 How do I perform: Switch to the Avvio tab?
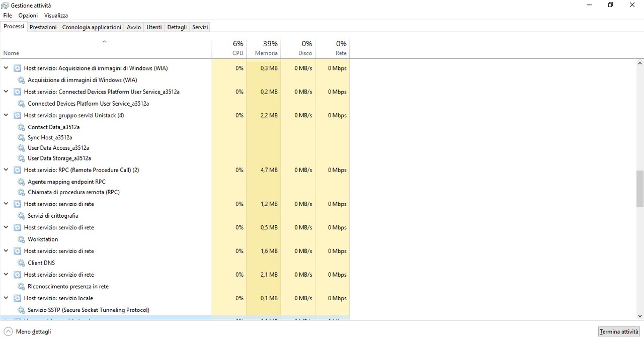(x=134, y=27)
